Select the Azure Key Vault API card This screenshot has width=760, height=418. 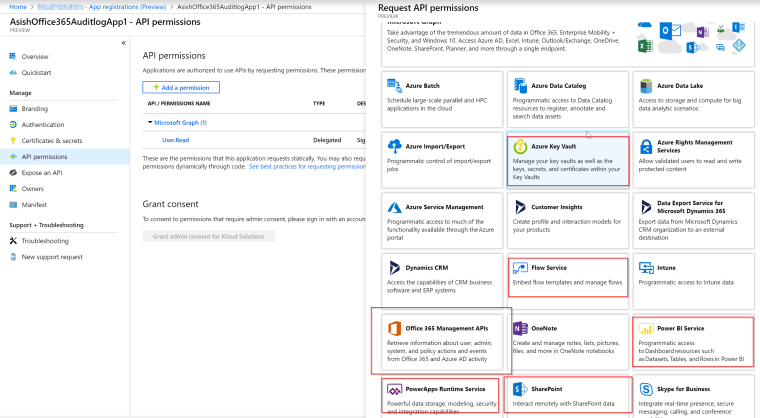tap(568, 161)
